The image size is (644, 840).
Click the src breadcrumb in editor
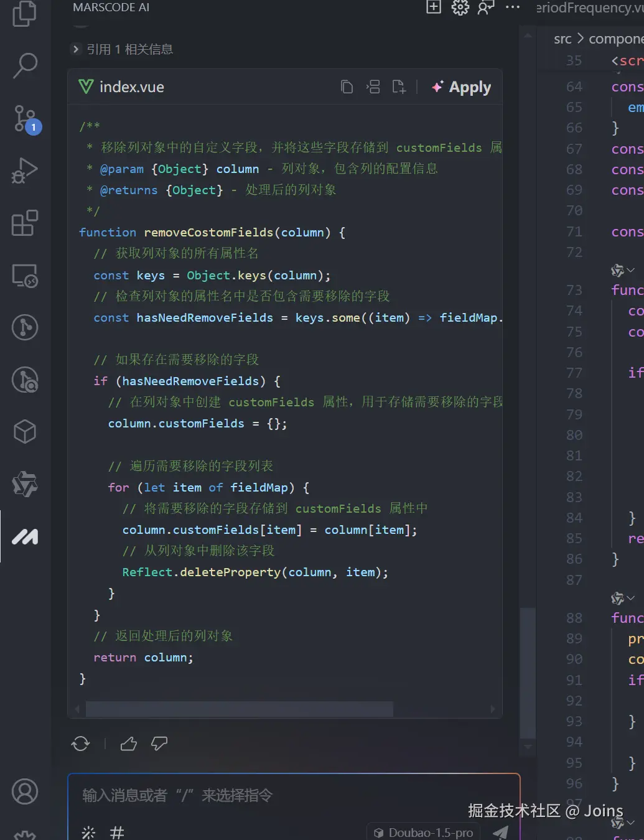pos(562,39)
